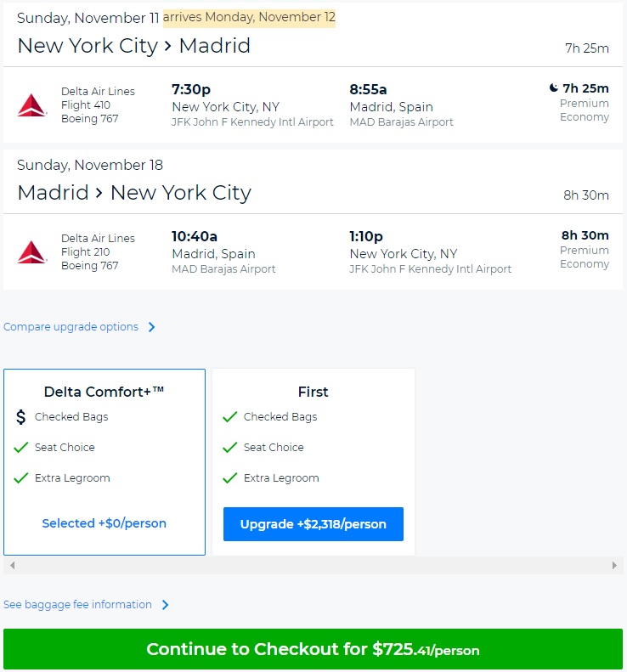This screenshot has height=672, width=627.
Task: Click dollar sign icon for Checked Bags
Action: tap(21, 417)
